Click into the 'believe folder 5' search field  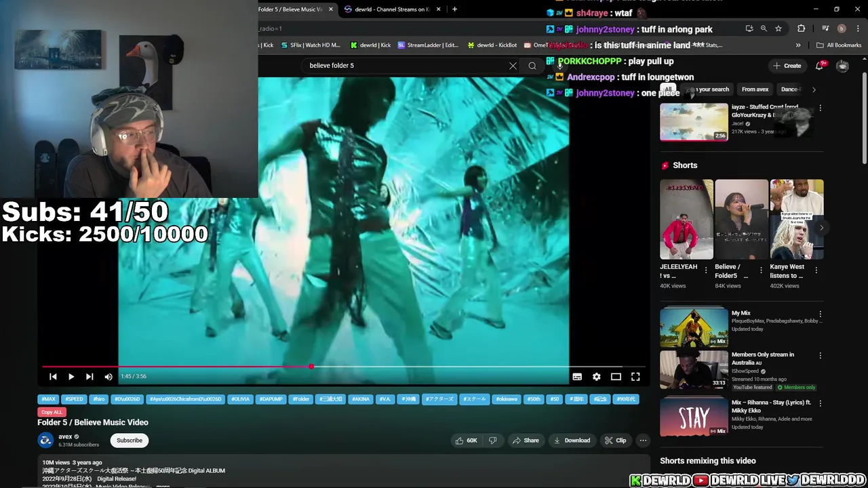click(x=407, y=66)
